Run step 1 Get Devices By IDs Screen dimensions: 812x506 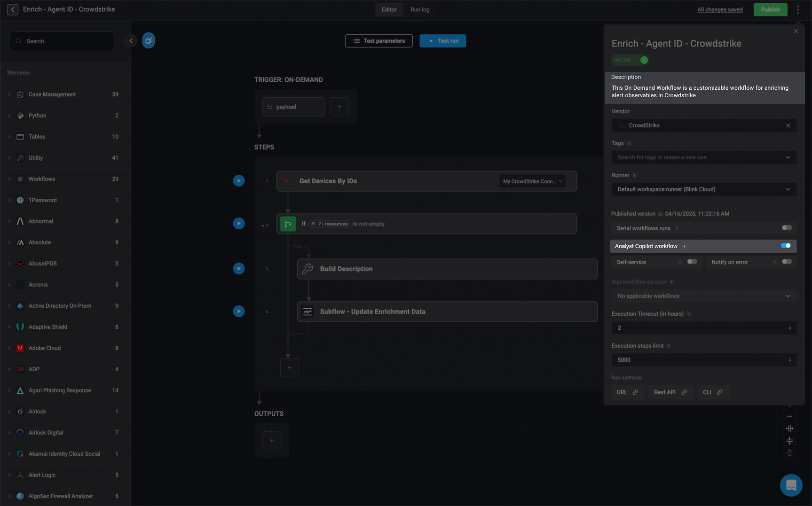pos(239,181)
